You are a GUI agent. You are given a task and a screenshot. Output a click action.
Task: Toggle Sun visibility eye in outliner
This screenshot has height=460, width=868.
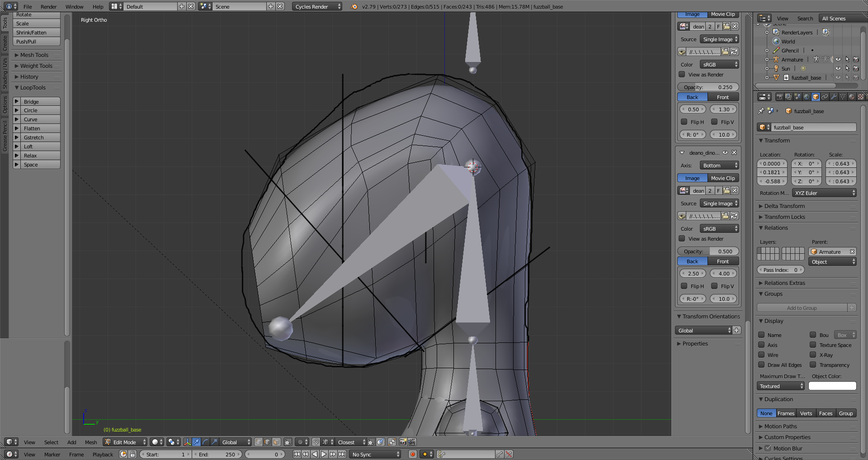[x=838, y=68]
